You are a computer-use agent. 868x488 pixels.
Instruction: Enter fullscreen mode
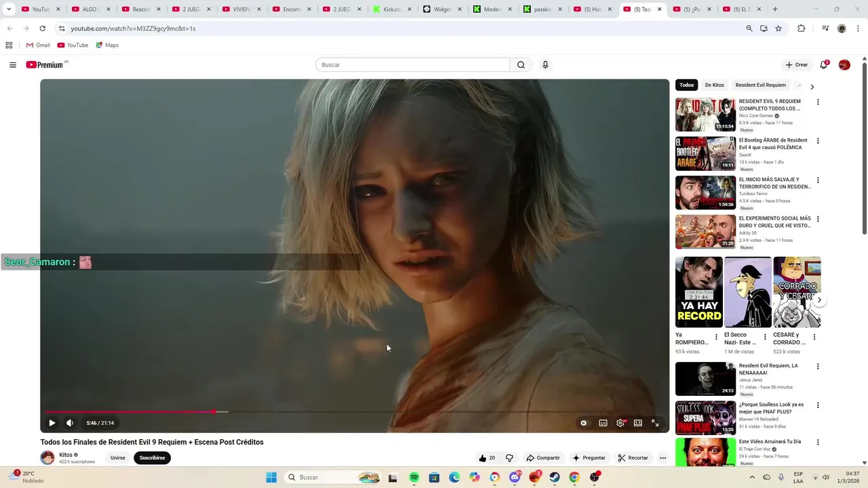click(x=655, y=423)
